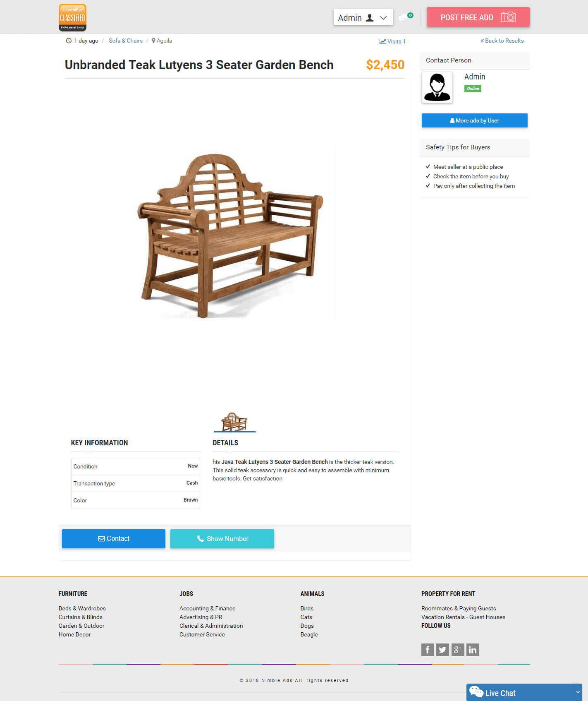588x701 pixels.
Task: Click the Admin profile avatar image
Action: [437, 87]
